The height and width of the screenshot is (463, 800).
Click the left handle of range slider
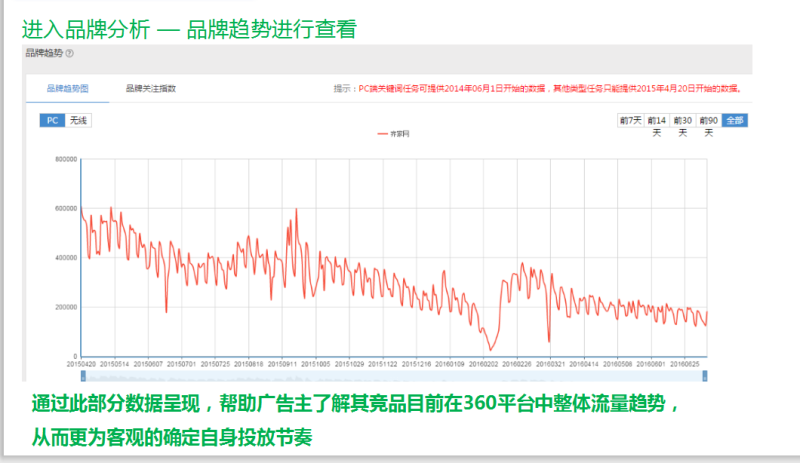(81, 376)
